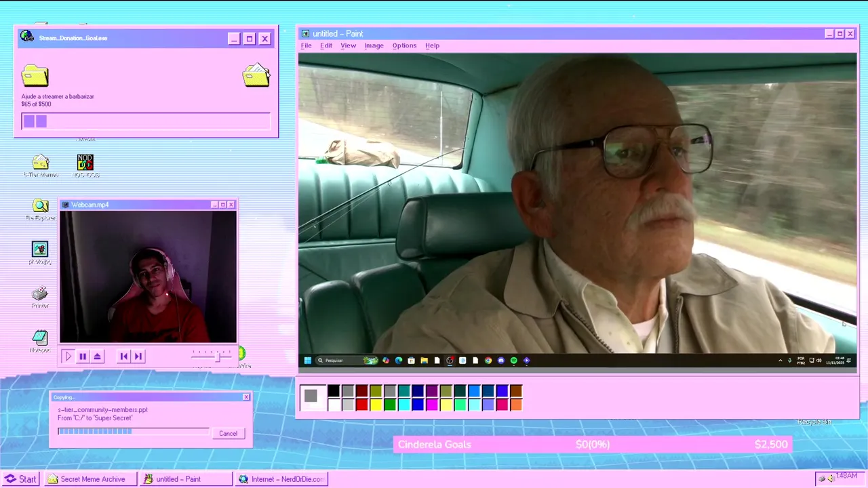Close the Copying dialog

pyautogui.click(x=246, y=397)
